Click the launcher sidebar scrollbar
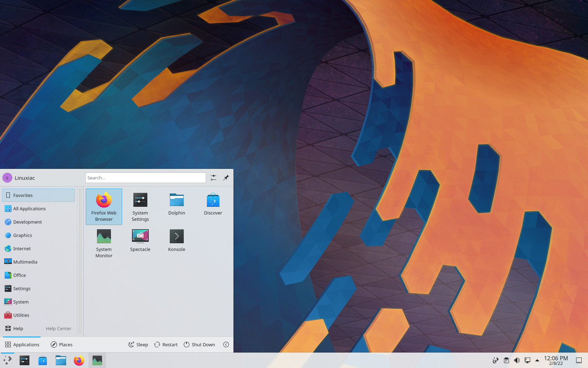 coord(80,261)
